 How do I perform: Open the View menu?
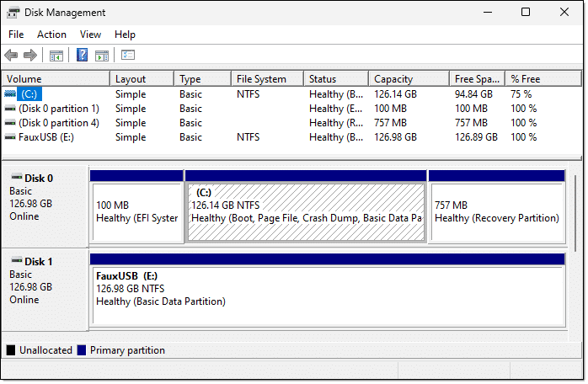pos(90,35)
